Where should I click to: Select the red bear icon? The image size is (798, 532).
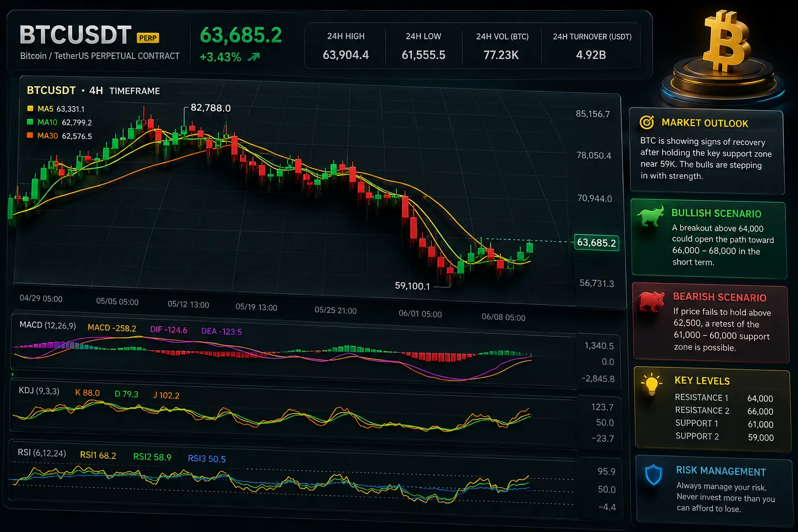[653, 301]
